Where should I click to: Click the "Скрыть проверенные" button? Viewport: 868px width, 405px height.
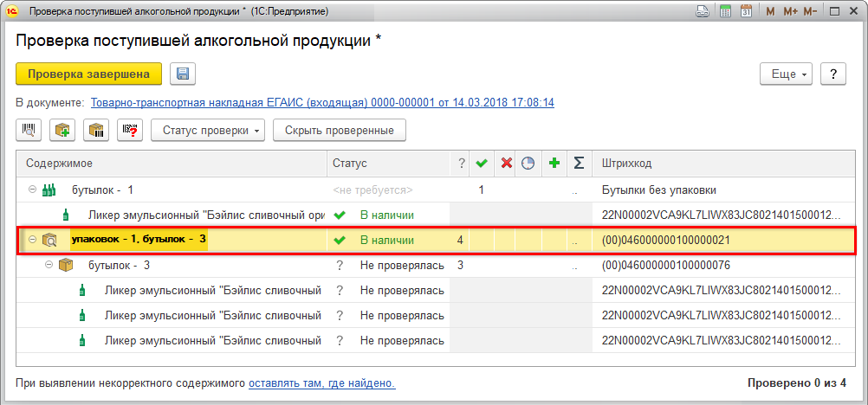340,131
